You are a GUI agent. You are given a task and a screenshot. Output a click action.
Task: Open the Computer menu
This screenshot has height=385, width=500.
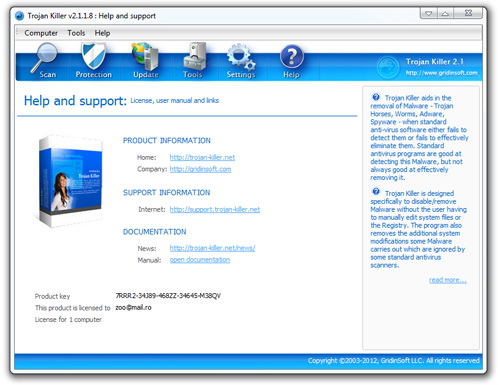41,33
